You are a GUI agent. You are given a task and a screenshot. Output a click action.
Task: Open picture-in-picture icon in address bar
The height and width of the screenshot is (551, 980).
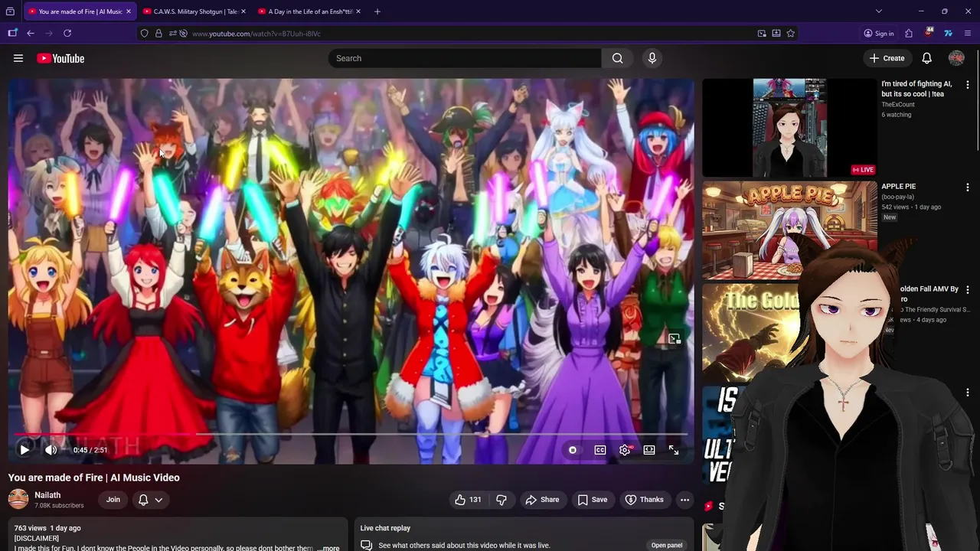click(x=762, y=34)
